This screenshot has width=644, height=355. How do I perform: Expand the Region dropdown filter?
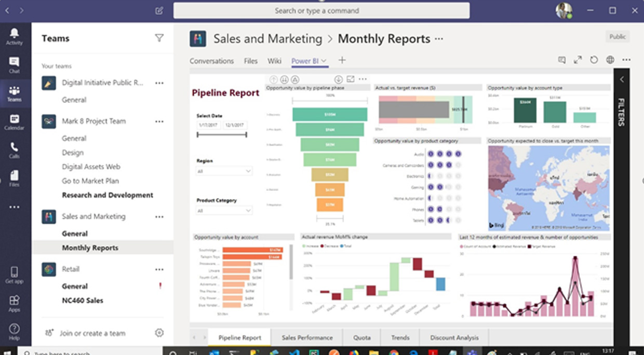click(224, 171)
